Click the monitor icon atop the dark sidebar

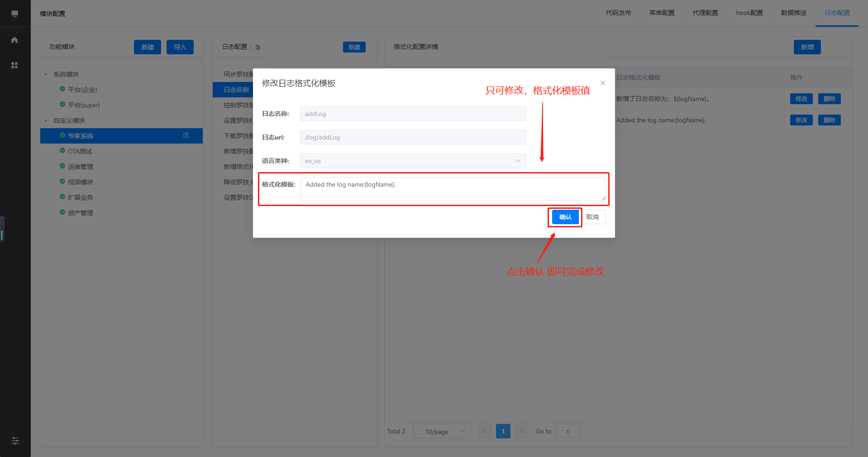[14, 14]
